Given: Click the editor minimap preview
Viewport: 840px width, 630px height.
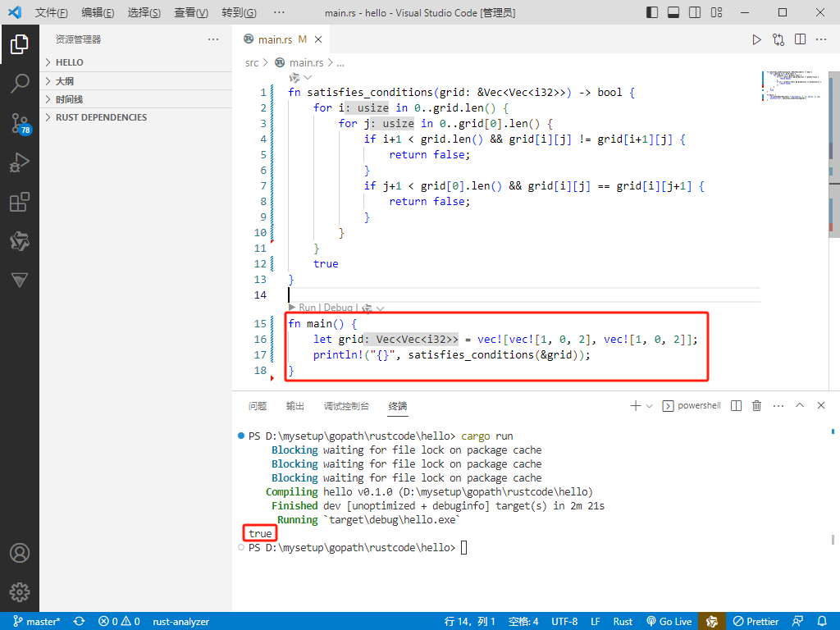Looking at the screenshot, I should coord(793,85).
